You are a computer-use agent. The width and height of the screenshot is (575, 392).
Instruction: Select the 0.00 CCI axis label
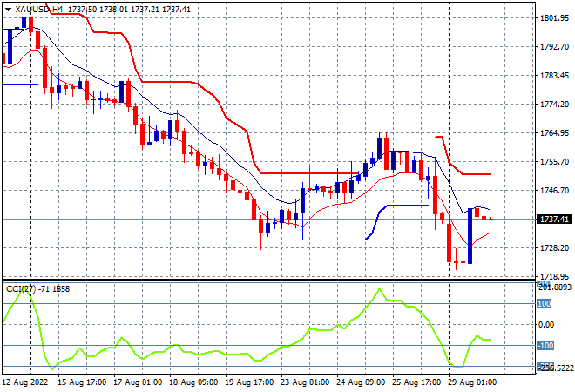point(545,325)
